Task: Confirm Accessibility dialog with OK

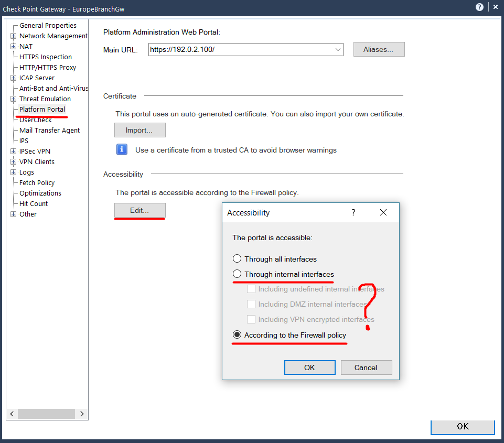Action: pyautogui.click(x=309, y=368)
